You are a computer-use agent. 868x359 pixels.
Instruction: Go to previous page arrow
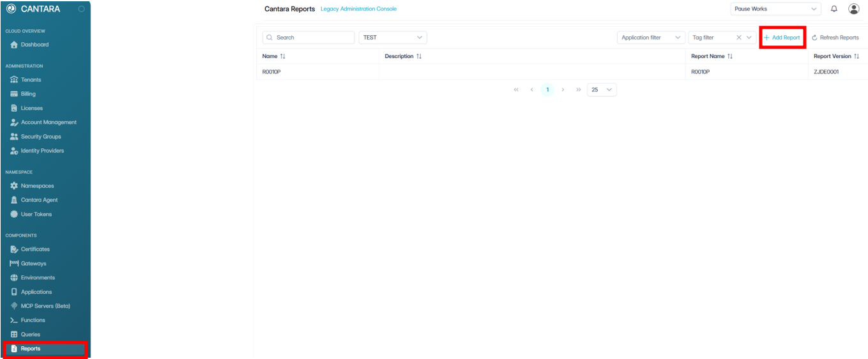click(531, 90)
